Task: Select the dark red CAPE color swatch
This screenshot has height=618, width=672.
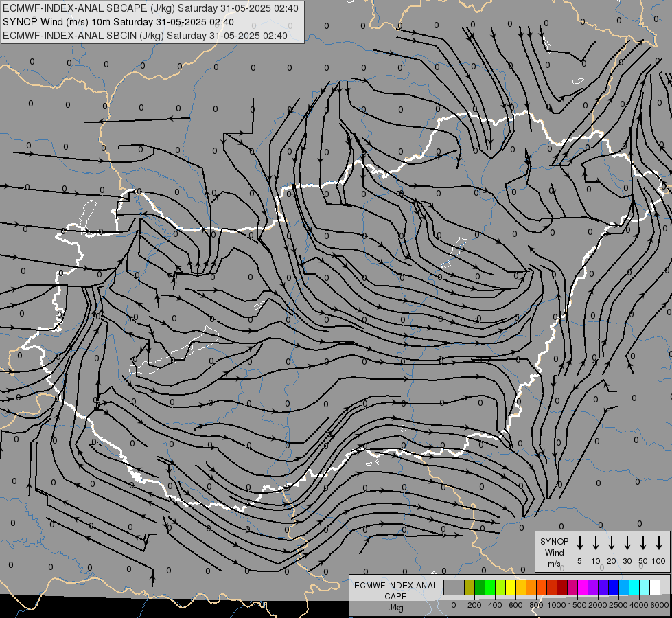Action: (x=562, y=587)
